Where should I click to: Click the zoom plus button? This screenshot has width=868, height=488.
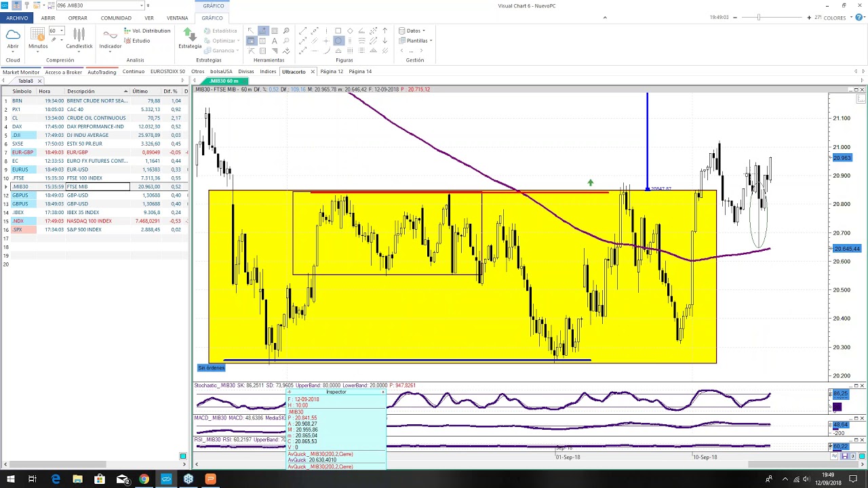click(809, 17)
